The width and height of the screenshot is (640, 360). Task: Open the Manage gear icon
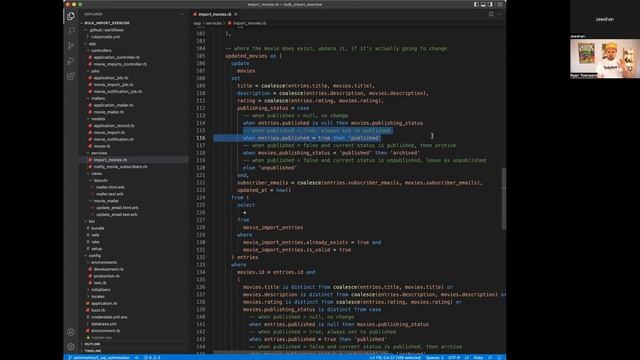pos(71,347)
